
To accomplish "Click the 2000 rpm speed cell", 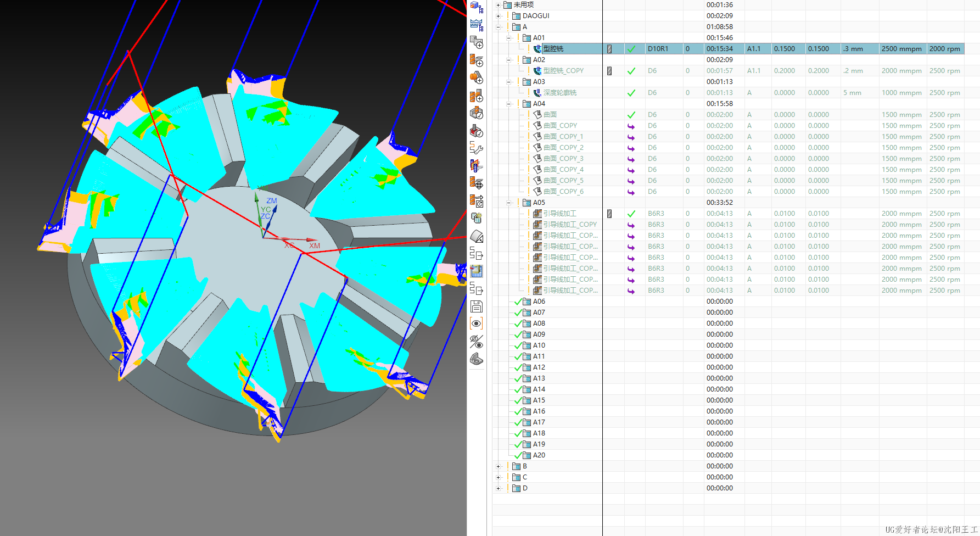I will point(945,49).
